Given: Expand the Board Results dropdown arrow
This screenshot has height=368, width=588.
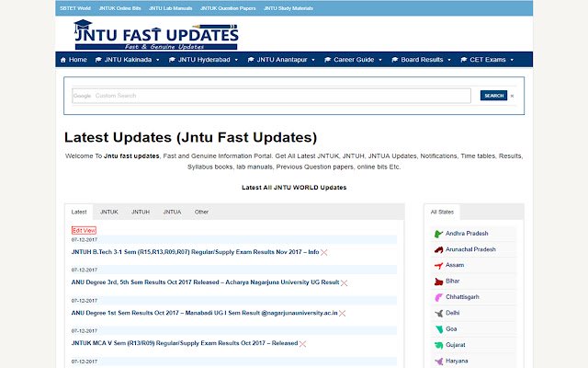Looking at the screenshot, I should pyautogui.click(x=449, y=60).
